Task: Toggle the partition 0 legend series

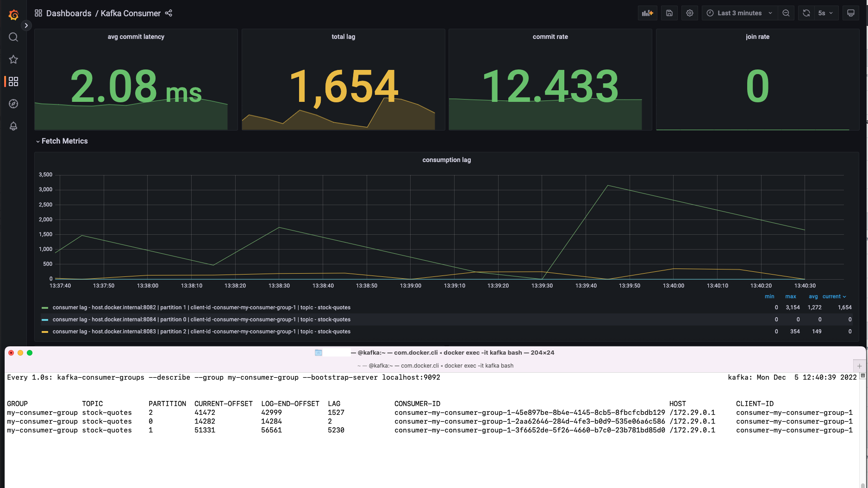Action: (x=201, y=319)
